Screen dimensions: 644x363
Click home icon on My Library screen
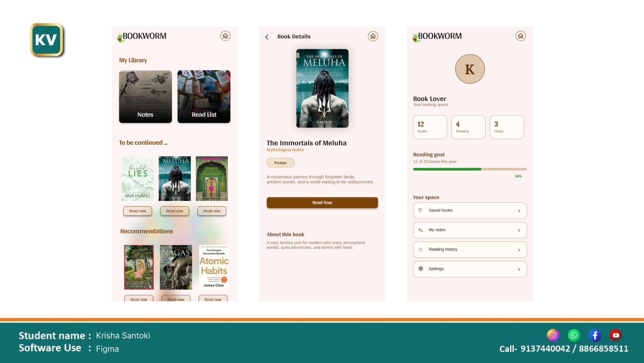pyautogui.click(x=226, y=36)
